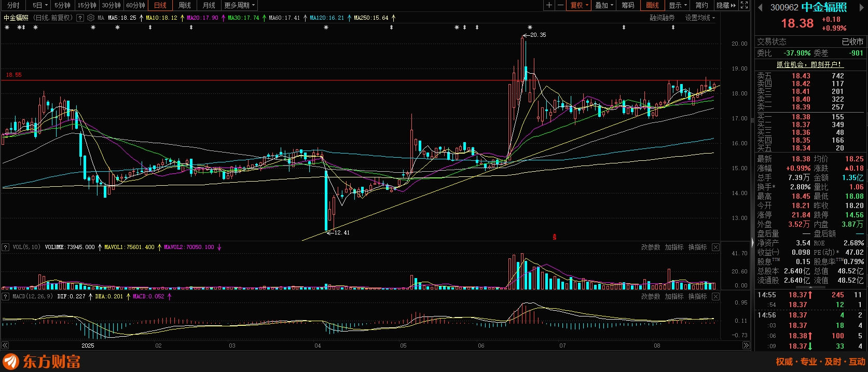Open 抓住机会，即刻开户 link

coord(809,64)
